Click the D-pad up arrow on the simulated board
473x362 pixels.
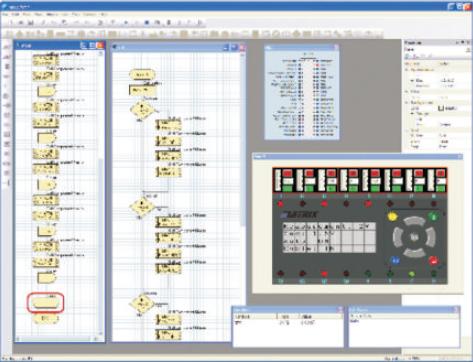(x=414, y=221)
